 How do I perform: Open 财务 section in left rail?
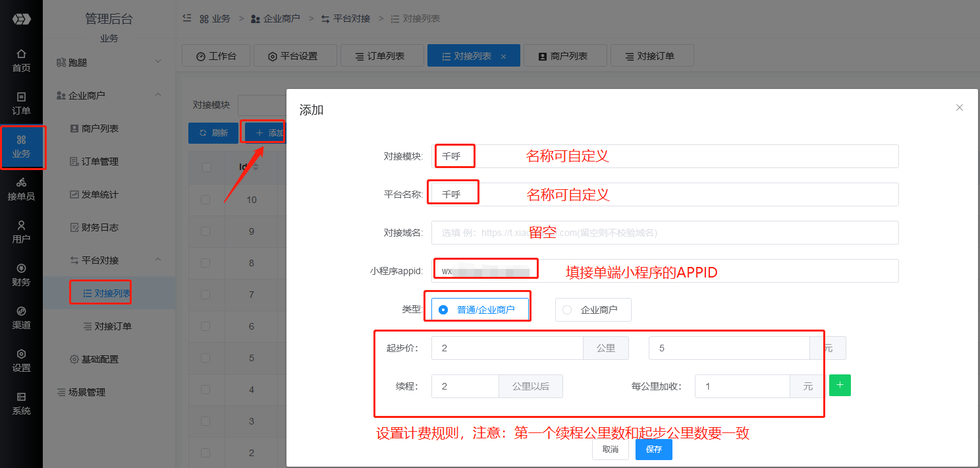[21, 275]
